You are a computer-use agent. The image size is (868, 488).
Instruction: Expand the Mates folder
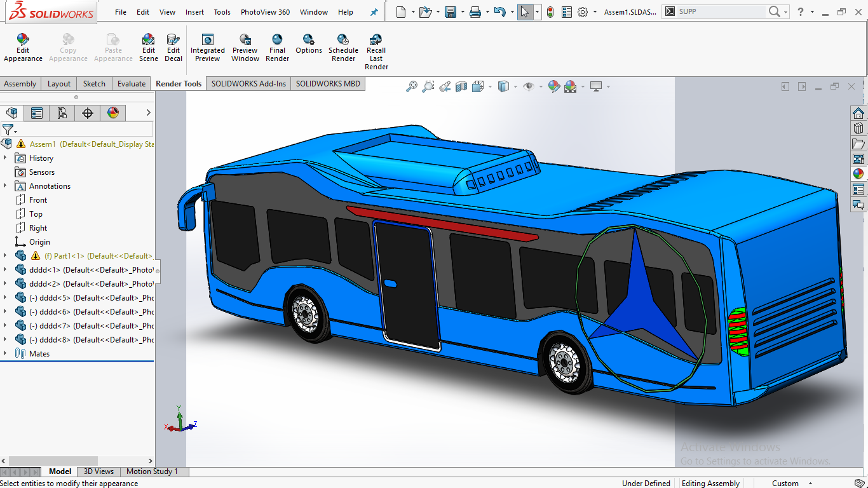pyautogui.click(x=5, y=353)
